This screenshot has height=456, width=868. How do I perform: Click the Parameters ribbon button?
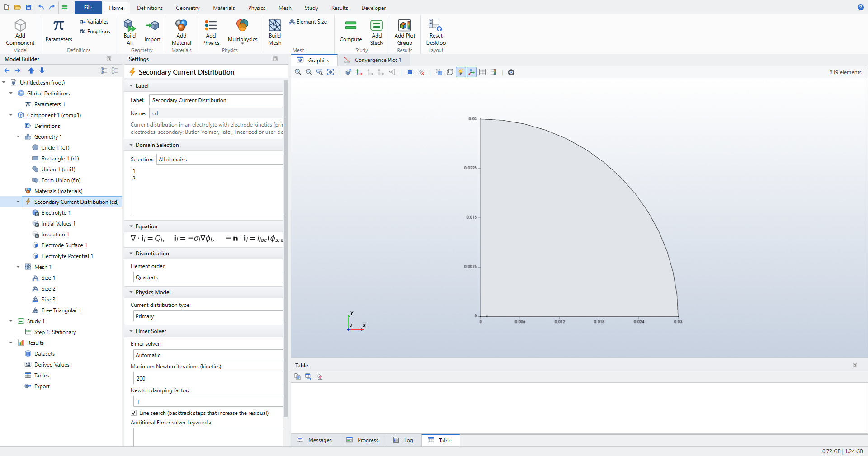[x=59, y=31]
